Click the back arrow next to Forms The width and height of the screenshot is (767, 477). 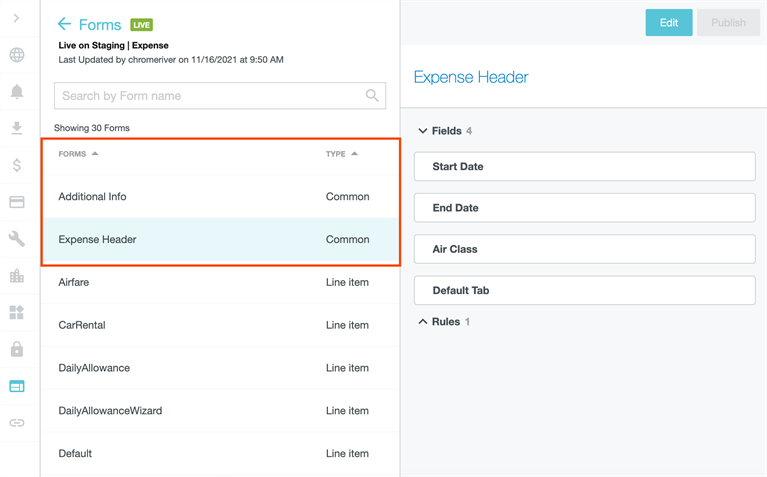tap(65, 24)
